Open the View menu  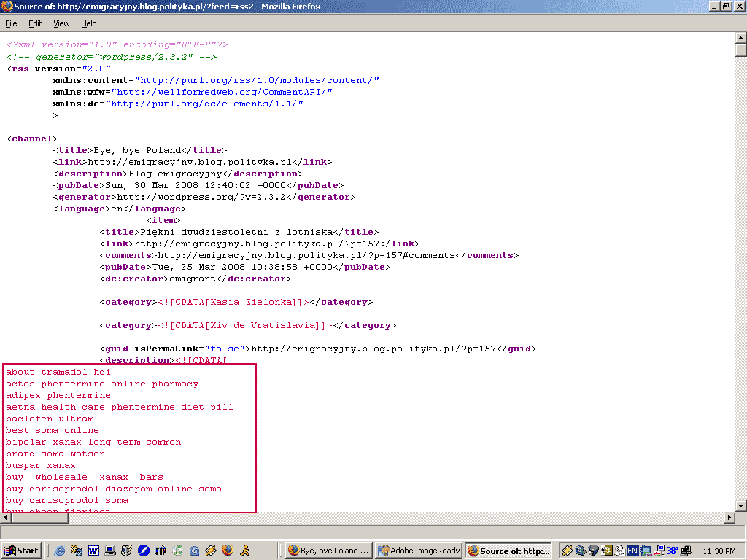click(x=61, y=23)
